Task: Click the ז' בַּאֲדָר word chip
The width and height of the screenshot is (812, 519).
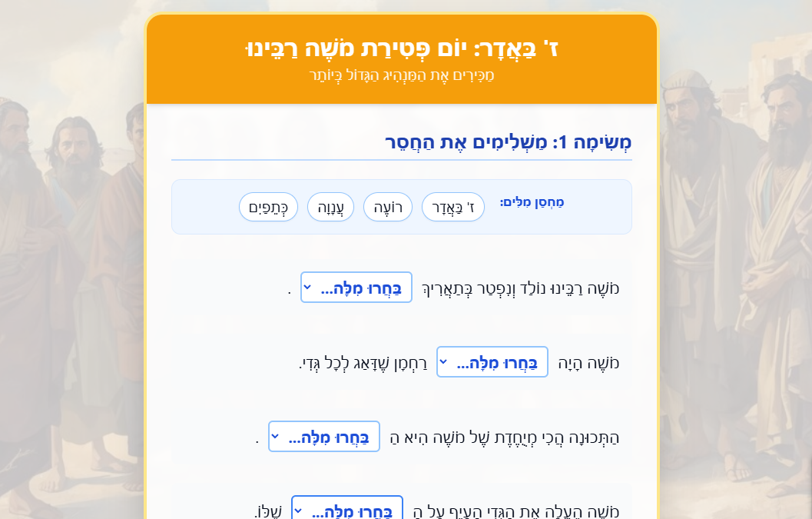Action: click(453, 207)
